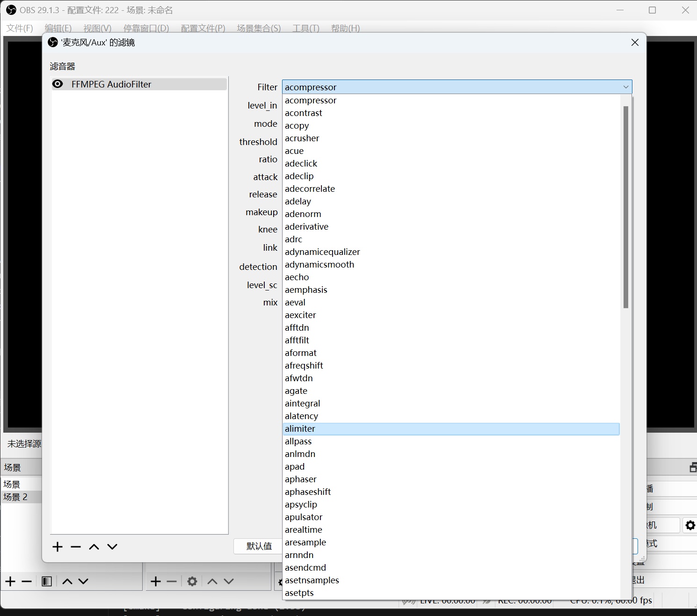Open the 停靠窗口(D) menu
Screen dimensions: 697x616
(x=146, y=28)
